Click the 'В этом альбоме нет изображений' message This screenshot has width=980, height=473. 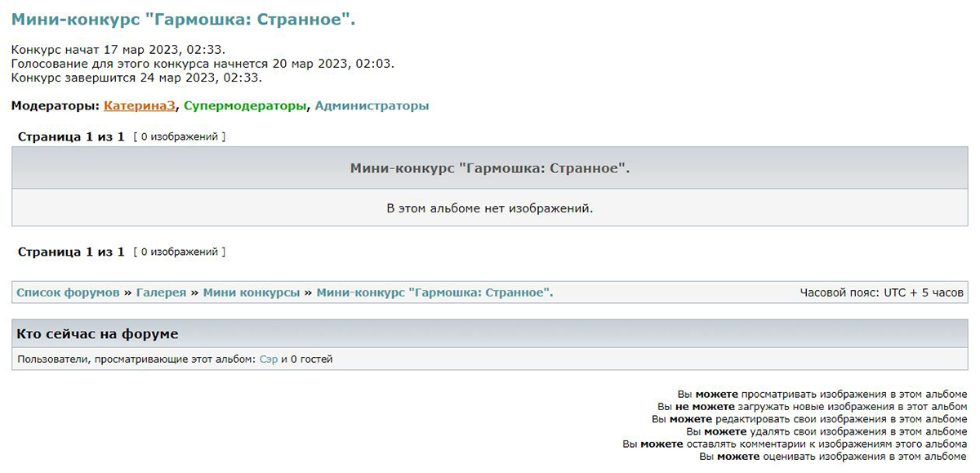(x=489, y=208)
